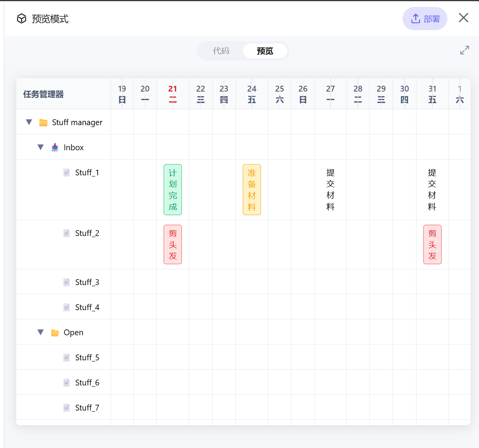Select the date 29 三 column header
Viewport: 479px width, 448px height.
click(381, 94)
